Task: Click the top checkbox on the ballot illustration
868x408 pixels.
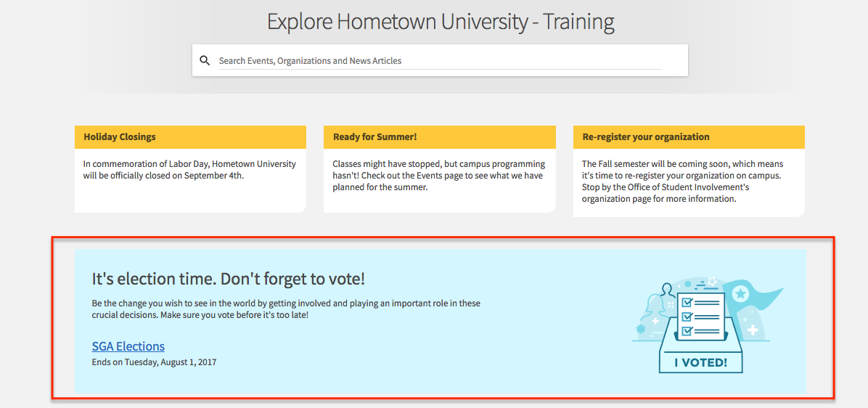Action: pos(687,303)
